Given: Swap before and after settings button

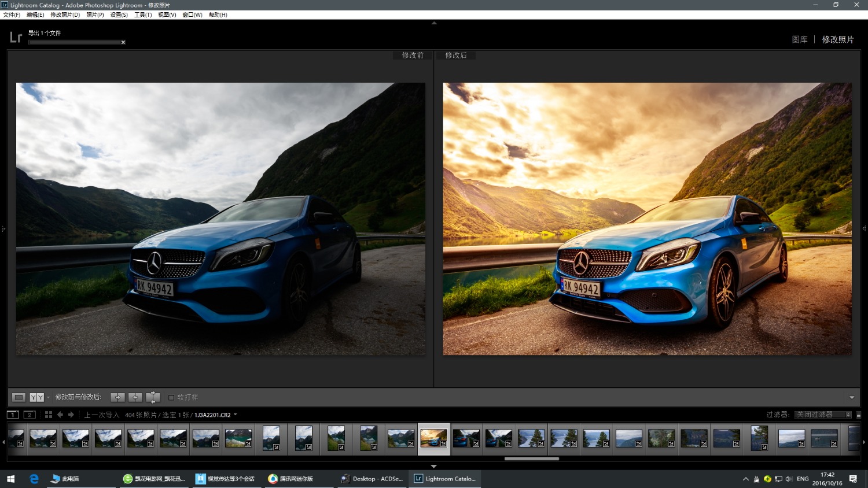Looking at the screenshot, I should (x=153, y=397).
